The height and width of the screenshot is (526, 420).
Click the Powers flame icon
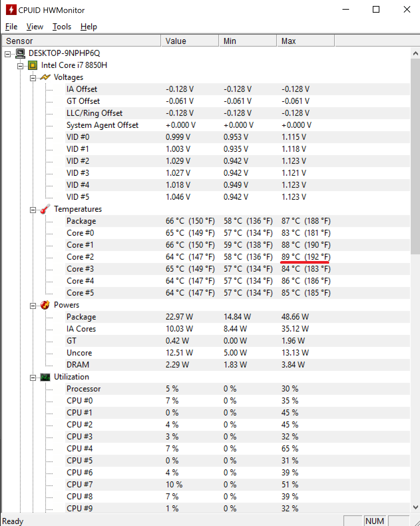(x=45, y=305)
